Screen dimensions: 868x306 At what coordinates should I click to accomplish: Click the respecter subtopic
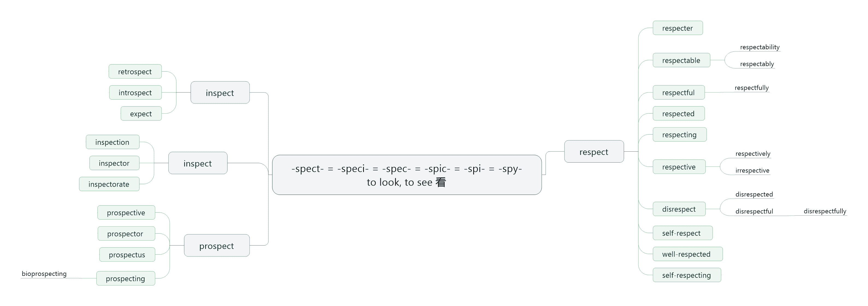[678, 28]
